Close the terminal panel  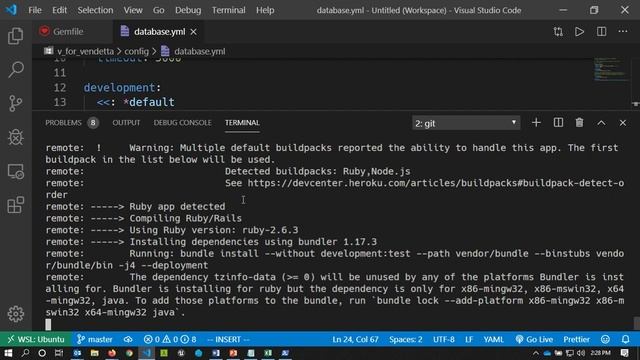point(622,123)
